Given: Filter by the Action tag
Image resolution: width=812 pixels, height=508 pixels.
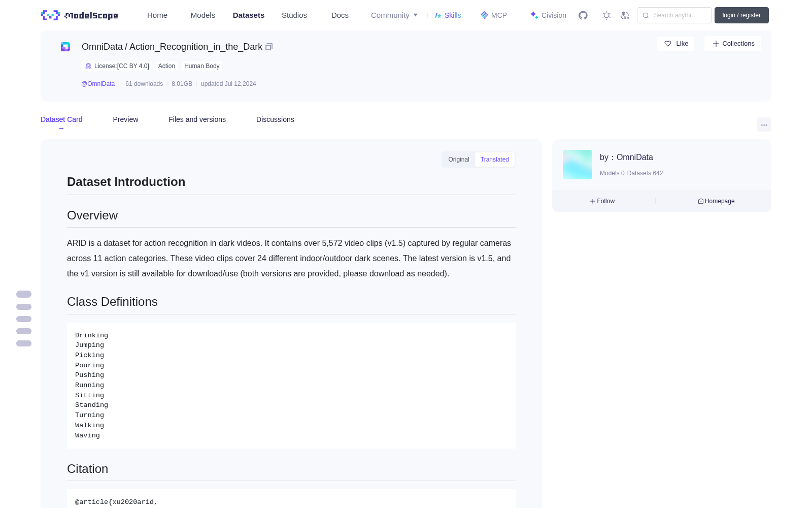Looking at the screenshot, I should point(166,66).
